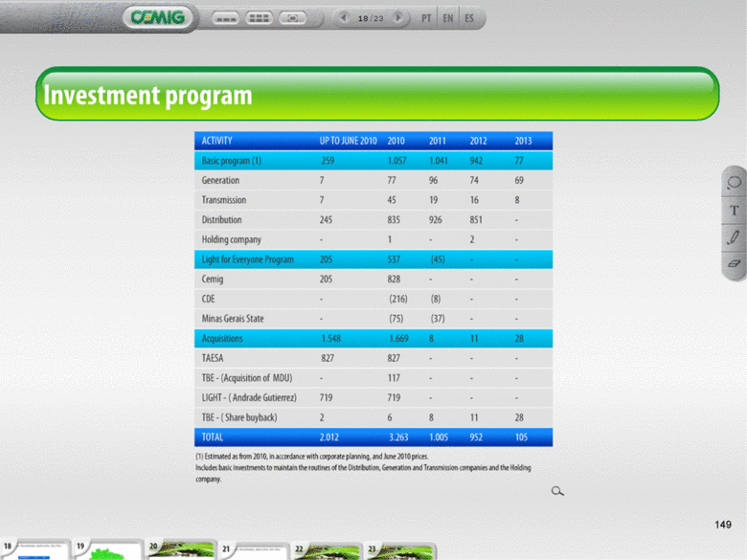The image size is (747, 560).
Task: Select the PT language
Action: 426,18
